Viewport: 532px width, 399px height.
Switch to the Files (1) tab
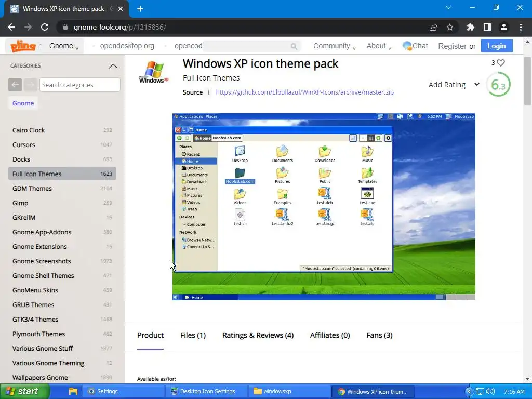click(193, 335)
